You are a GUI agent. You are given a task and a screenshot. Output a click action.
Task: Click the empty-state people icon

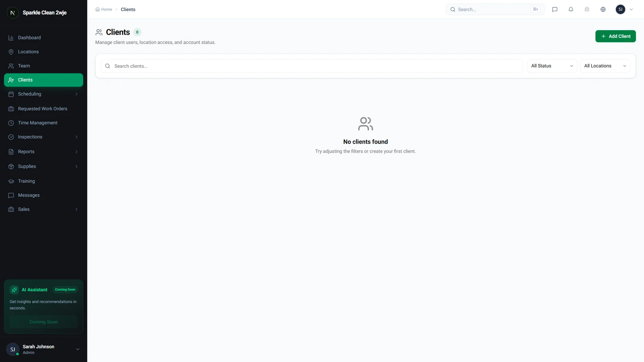click(365, 124)
